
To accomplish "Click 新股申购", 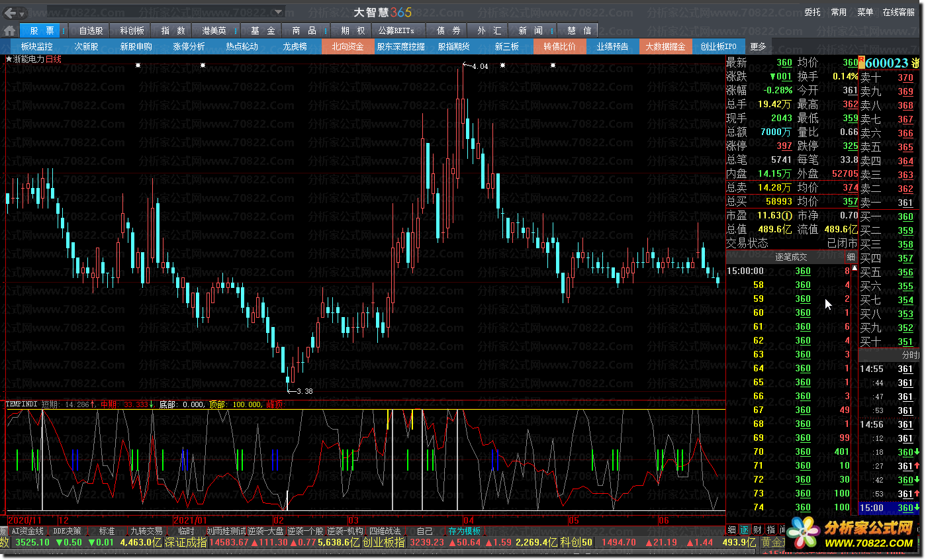I will [136, 46].
